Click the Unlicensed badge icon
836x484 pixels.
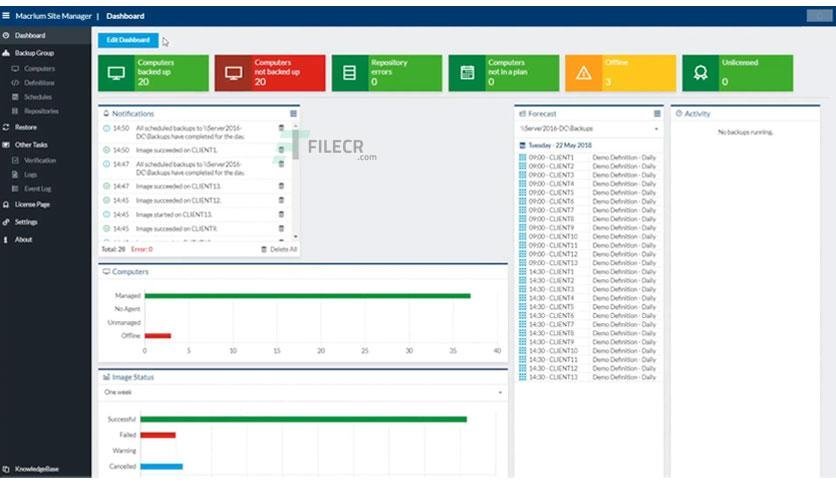pos(701,73)
